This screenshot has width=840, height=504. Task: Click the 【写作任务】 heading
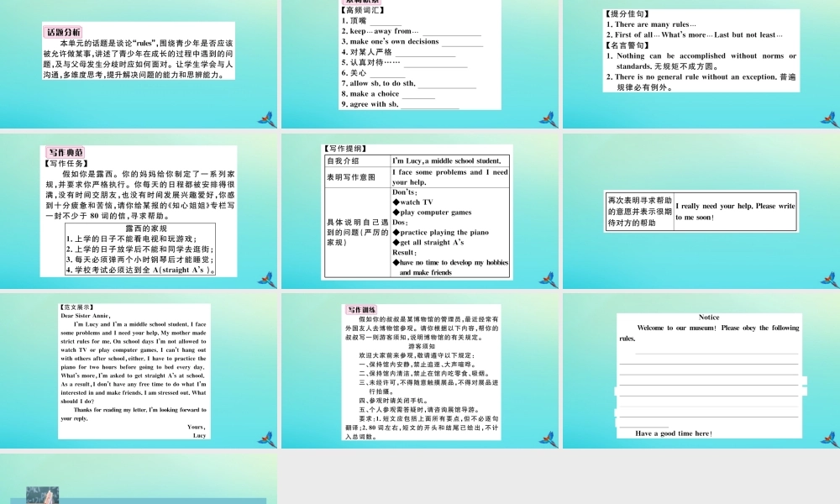pos(67,163)
